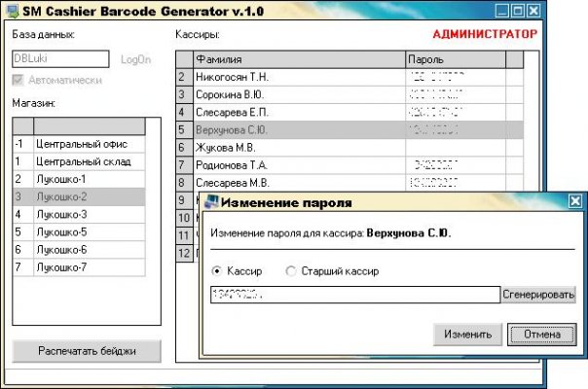The image size is (588, 389).
Task: Click the password cell for Родионова Т.А.
Action: pyautogui.click(x=456, y=165)
